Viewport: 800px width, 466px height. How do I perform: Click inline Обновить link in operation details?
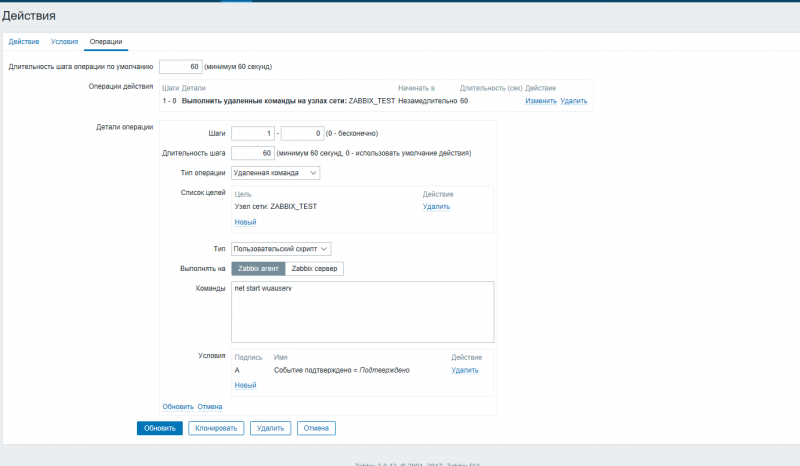point(178,407)
